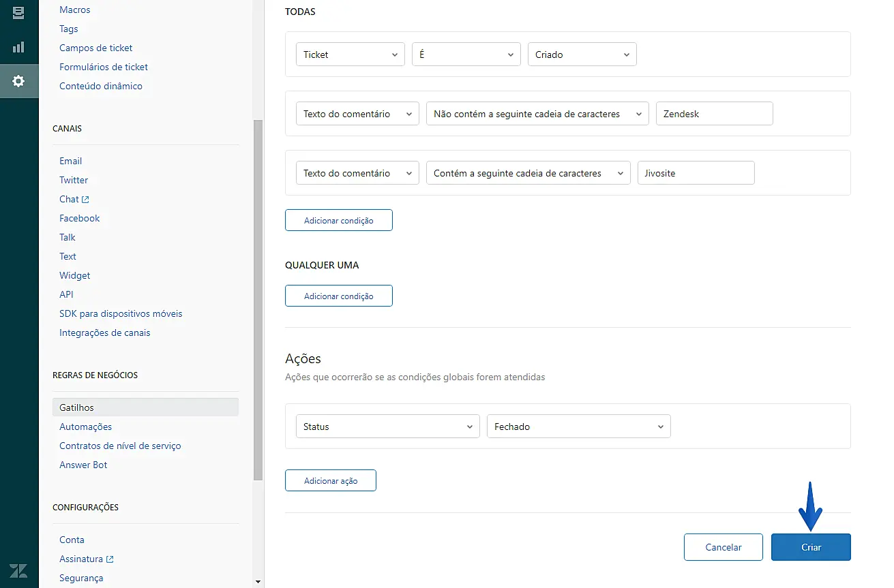Open Campos de ticket menu item
Viewport: 894px width, 588px height.
(x=95, y=48)
